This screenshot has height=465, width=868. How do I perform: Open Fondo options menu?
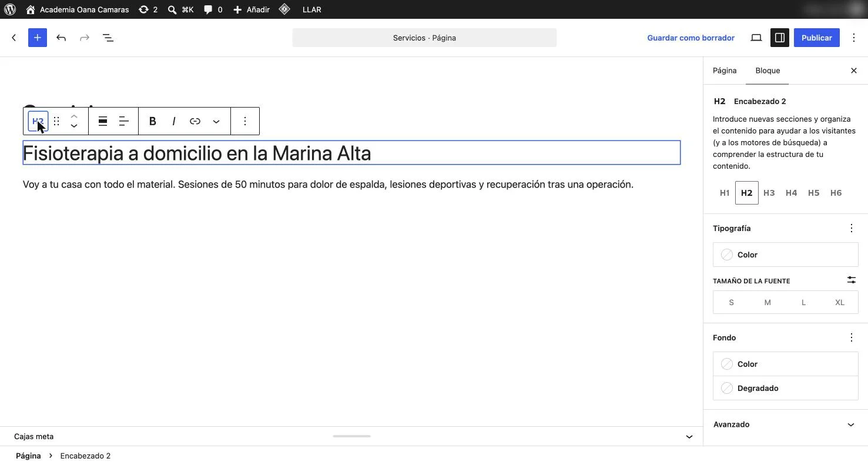tap(852, 337)
